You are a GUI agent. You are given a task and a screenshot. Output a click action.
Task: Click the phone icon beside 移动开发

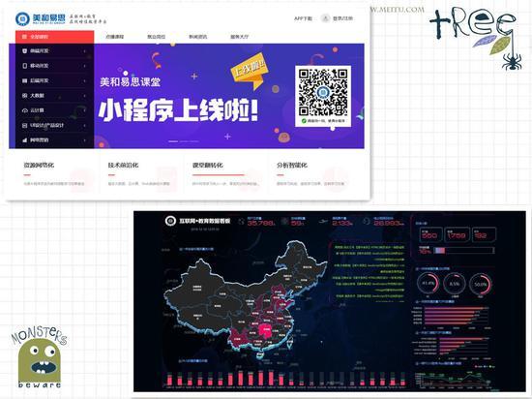[24, 66]
